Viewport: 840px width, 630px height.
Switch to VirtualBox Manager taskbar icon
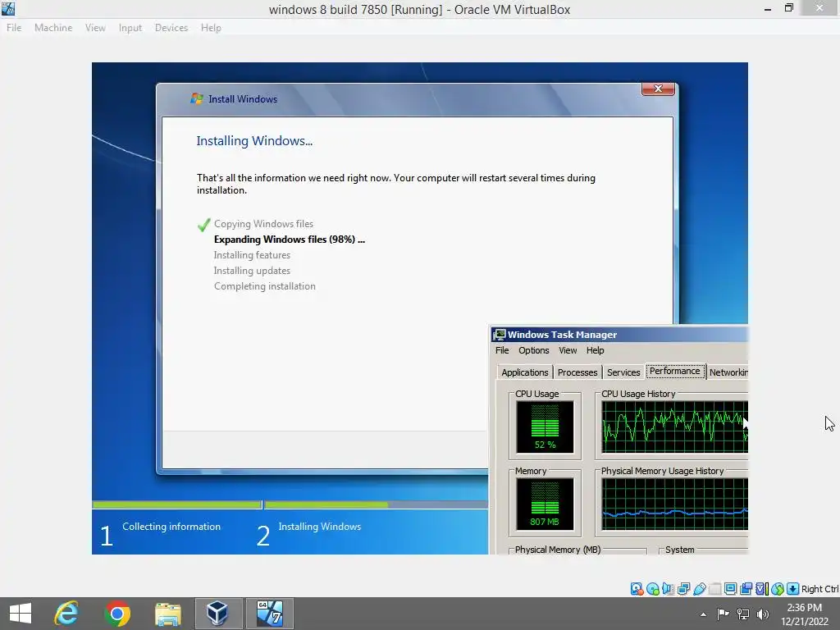[218, 614]
